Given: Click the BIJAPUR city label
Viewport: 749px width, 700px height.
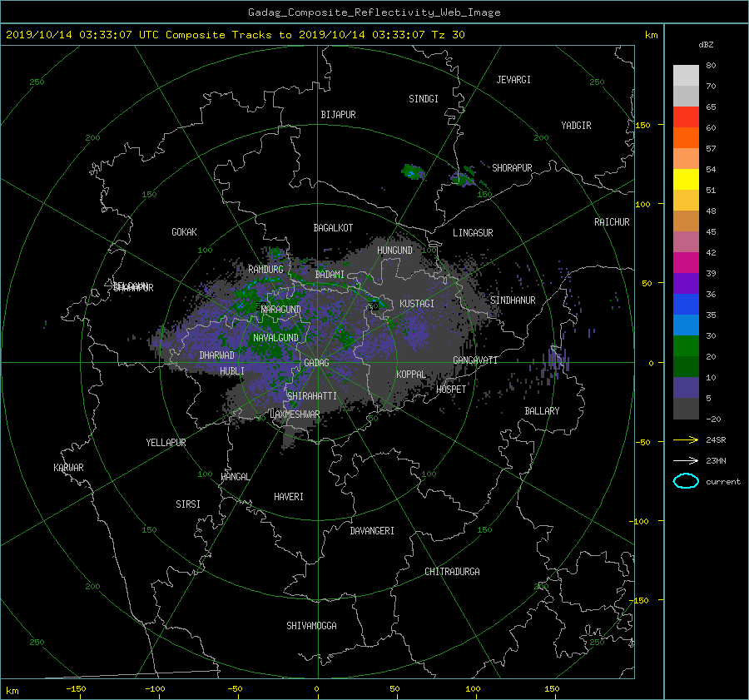Looking at the screenshot, I should [x=338, y=115].
